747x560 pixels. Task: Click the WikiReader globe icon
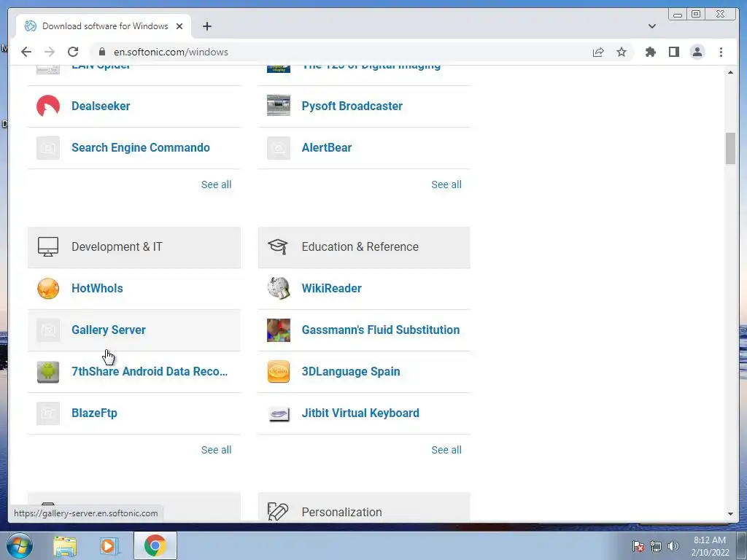click(279, 288)
